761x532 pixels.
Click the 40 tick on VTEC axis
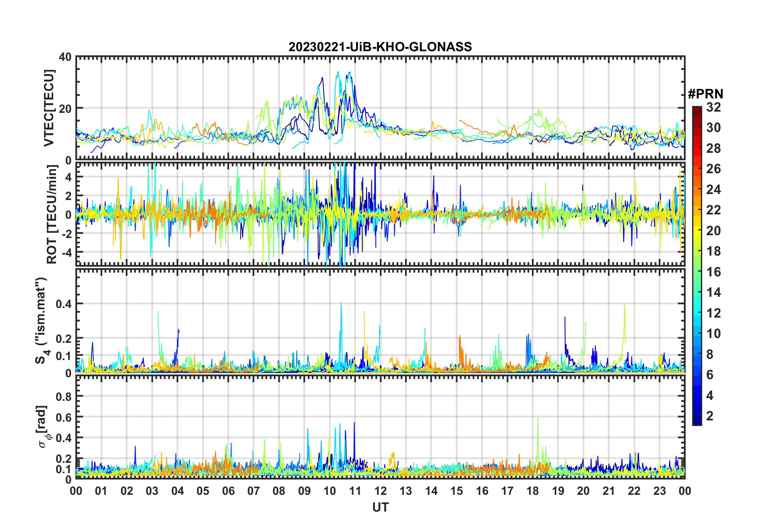pos(65,57)
